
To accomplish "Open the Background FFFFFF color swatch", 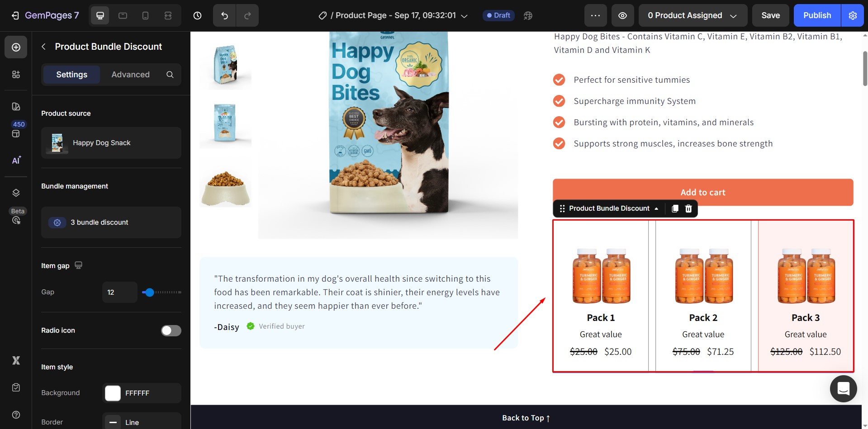I will [x=113, y=393].
